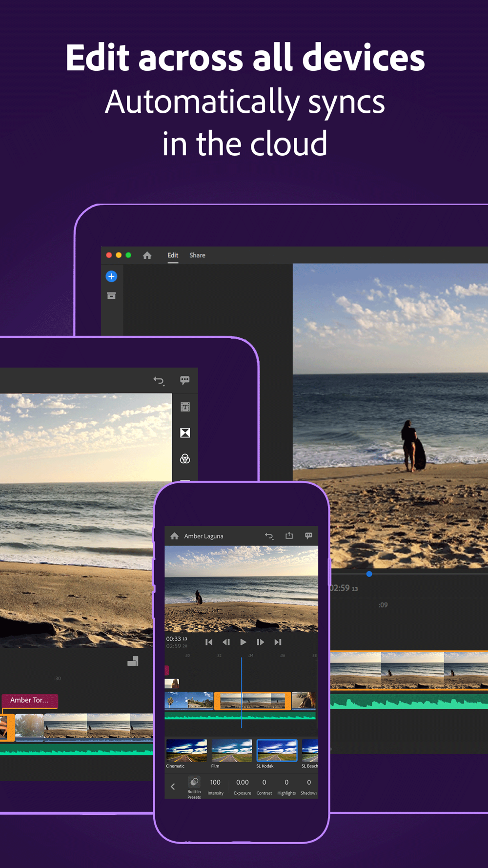Open the Built-In Presets button
Image resolution: width=488 pixels, height=868 pixels.
pos(194,787)
